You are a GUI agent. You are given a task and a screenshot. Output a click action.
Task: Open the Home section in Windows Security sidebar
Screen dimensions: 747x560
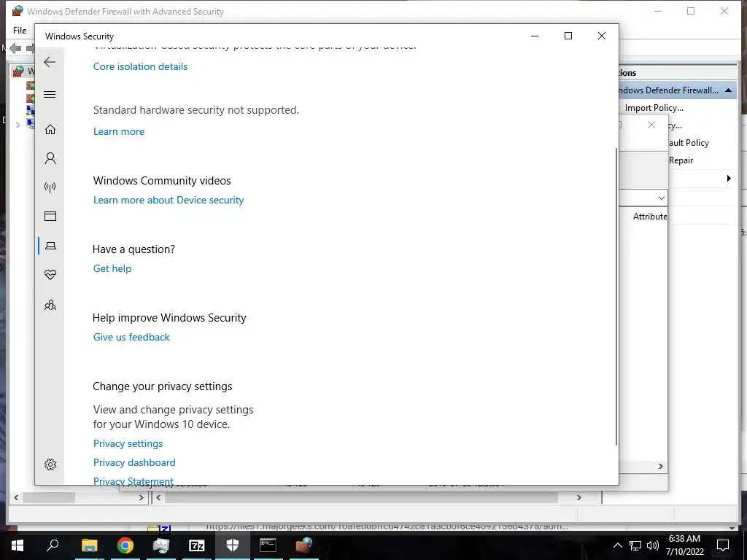coord(50,130)
